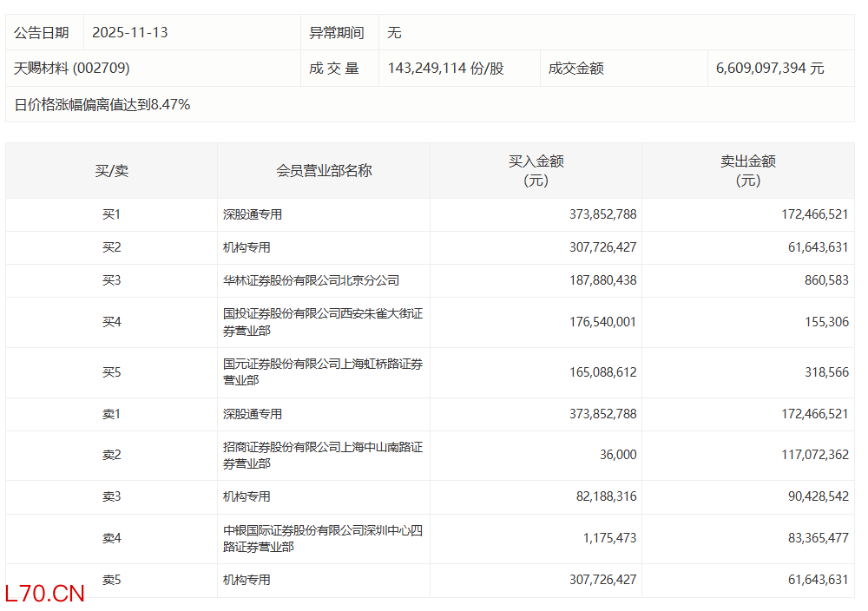Click the 会员营业部名称 column header
Viewport: 868px width, 611px height.
tap(324, 171)
